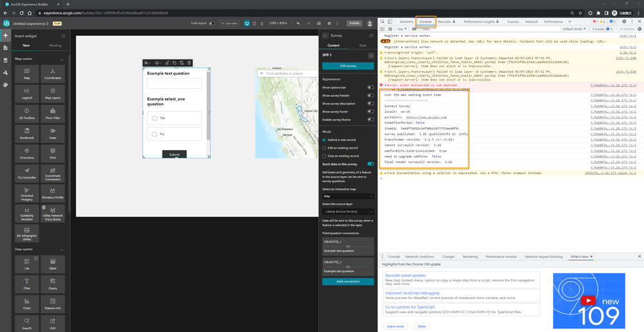Expand the Unrecognized origin warning
644x332 pixels.
pos(385,53)
